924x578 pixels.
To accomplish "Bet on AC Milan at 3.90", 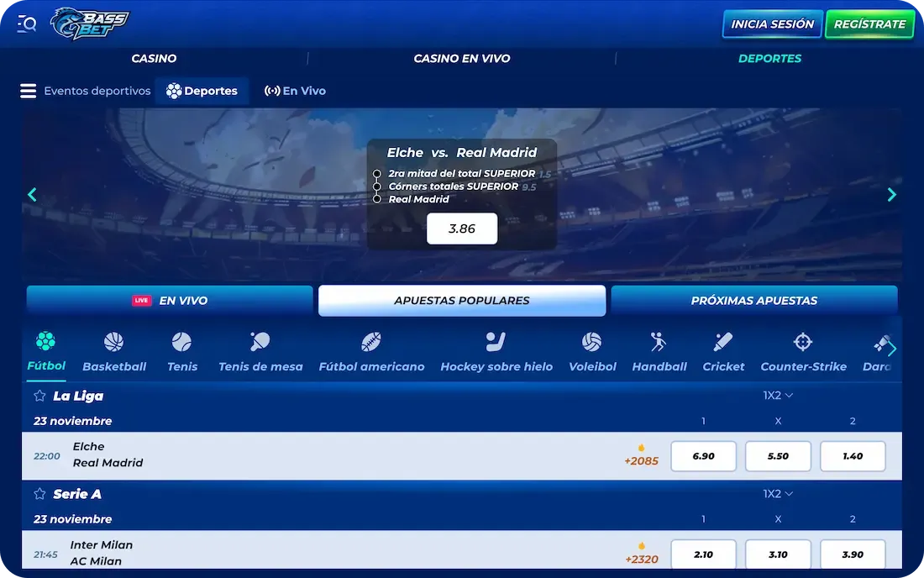I will (x=853, y=554).
